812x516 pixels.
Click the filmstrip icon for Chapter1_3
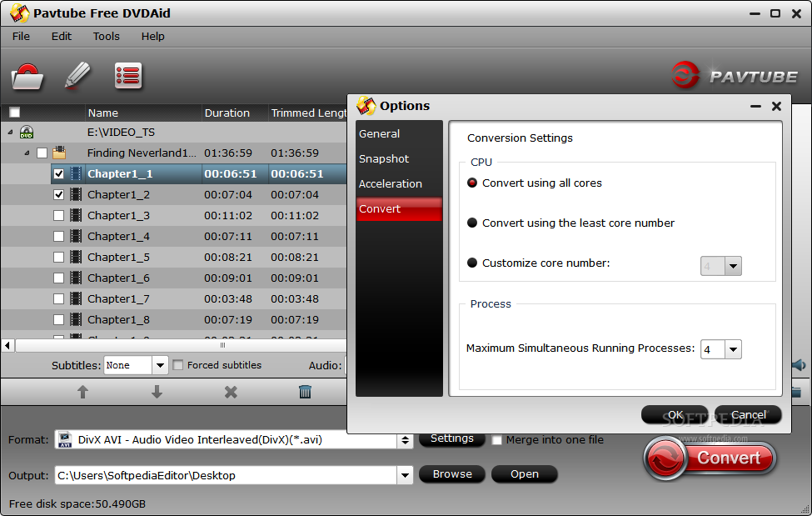76,215
